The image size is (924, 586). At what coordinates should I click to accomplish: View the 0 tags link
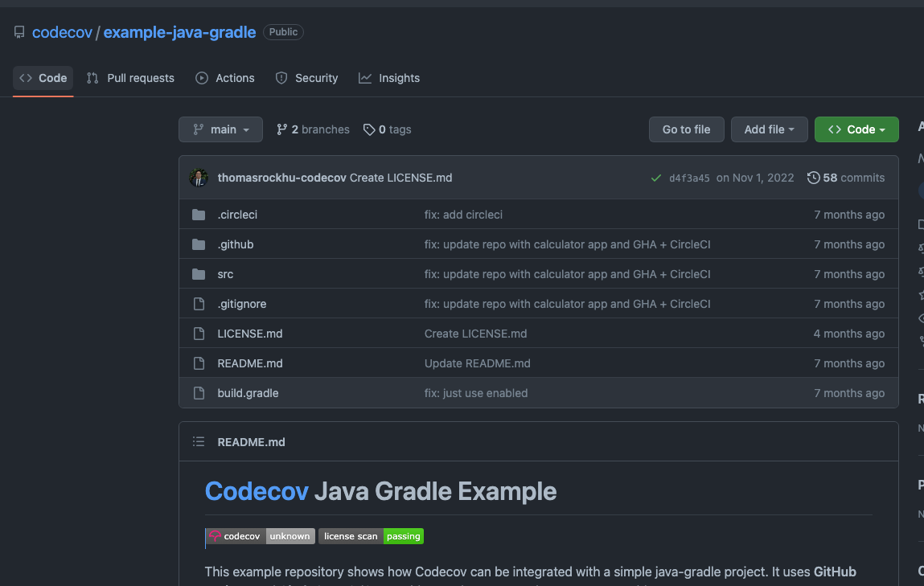387,129
